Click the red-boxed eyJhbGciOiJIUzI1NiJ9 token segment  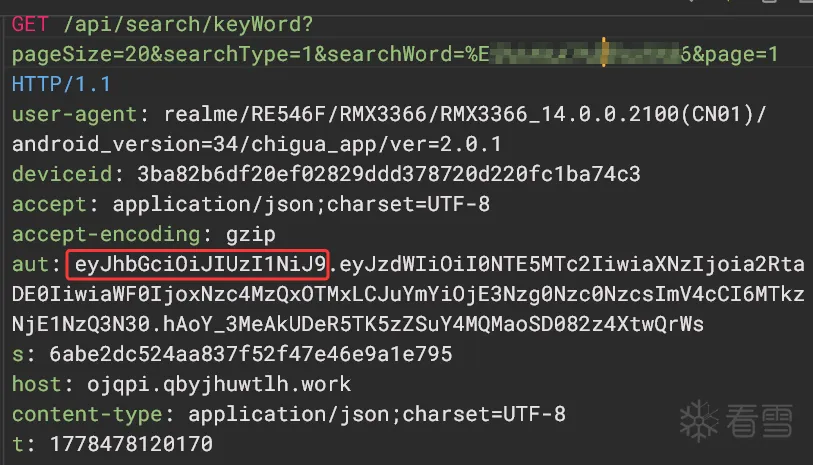pos(198,264)
